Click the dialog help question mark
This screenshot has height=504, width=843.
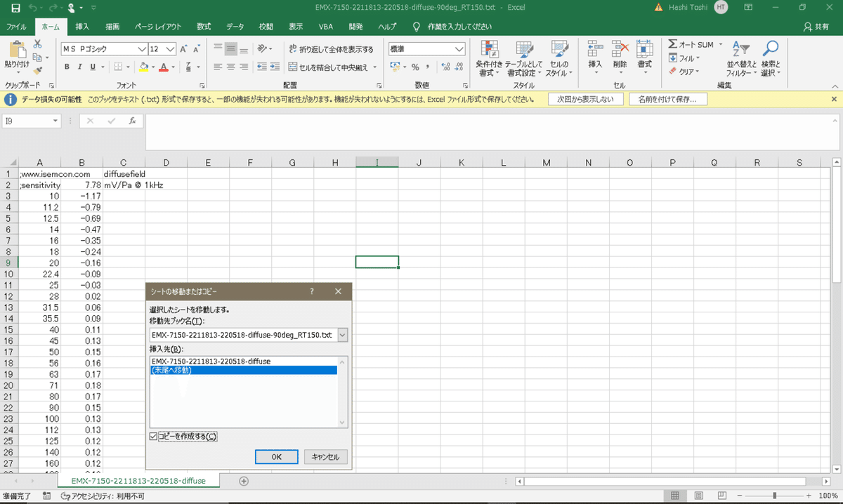pyautogui.click(x=312, y=291)
